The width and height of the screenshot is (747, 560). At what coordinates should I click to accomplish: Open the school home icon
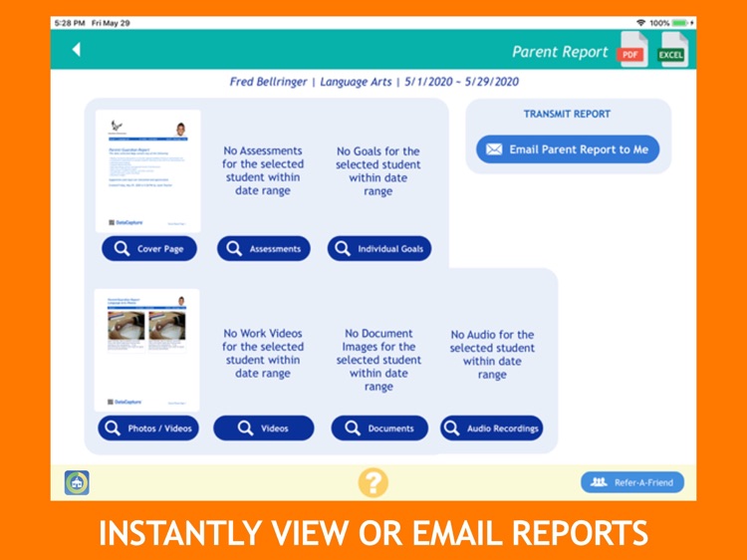pos(77,482)
